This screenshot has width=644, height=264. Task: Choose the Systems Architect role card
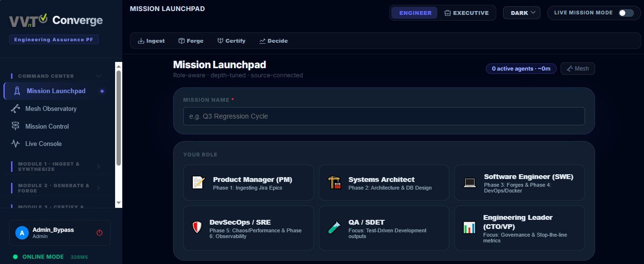point(384,182)
